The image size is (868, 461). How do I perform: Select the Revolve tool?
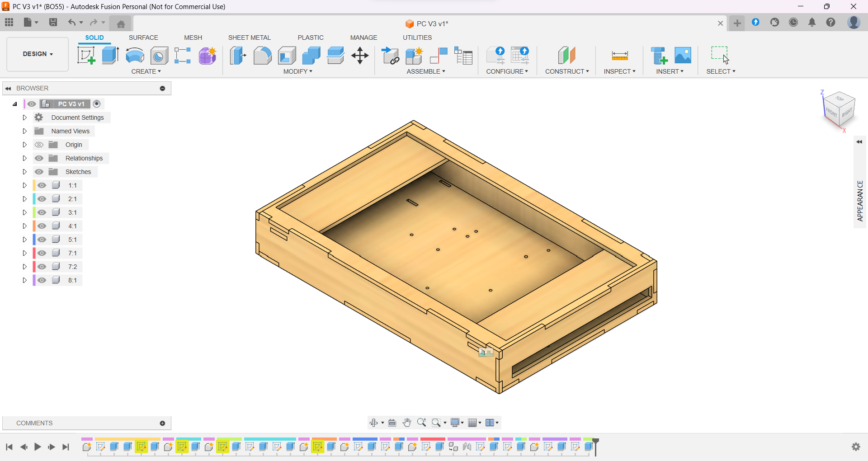135,56
